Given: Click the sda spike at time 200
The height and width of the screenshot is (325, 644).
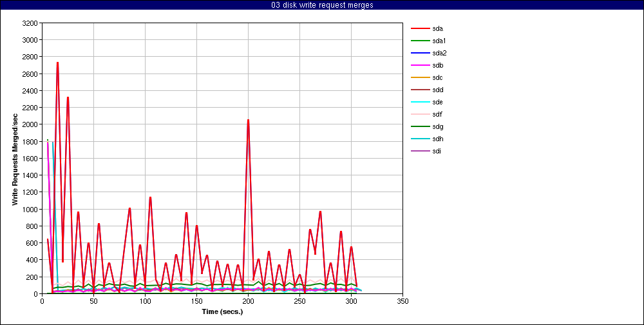Looking at the screenshot, I should (x=248, y=120).
